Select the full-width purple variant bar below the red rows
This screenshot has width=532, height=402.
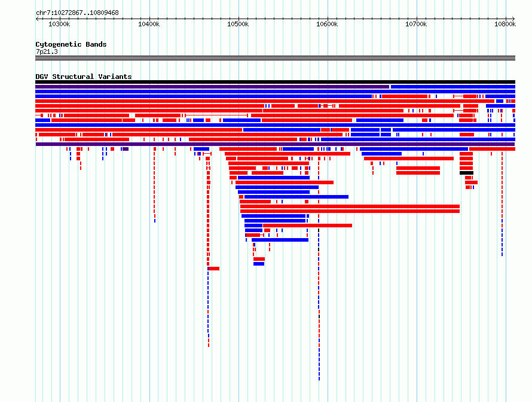click(x=275, y=144)
